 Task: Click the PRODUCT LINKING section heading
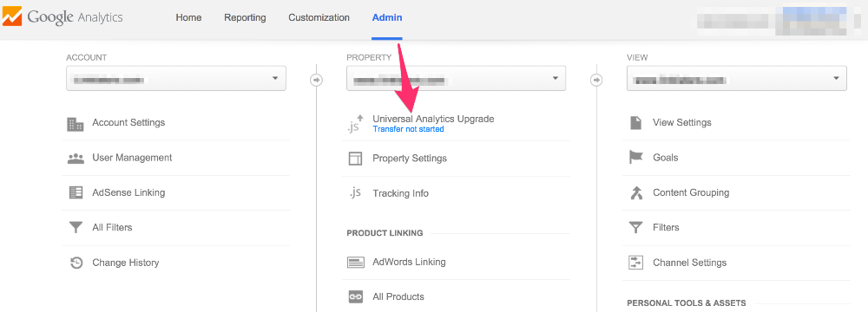tap(385, 233)
